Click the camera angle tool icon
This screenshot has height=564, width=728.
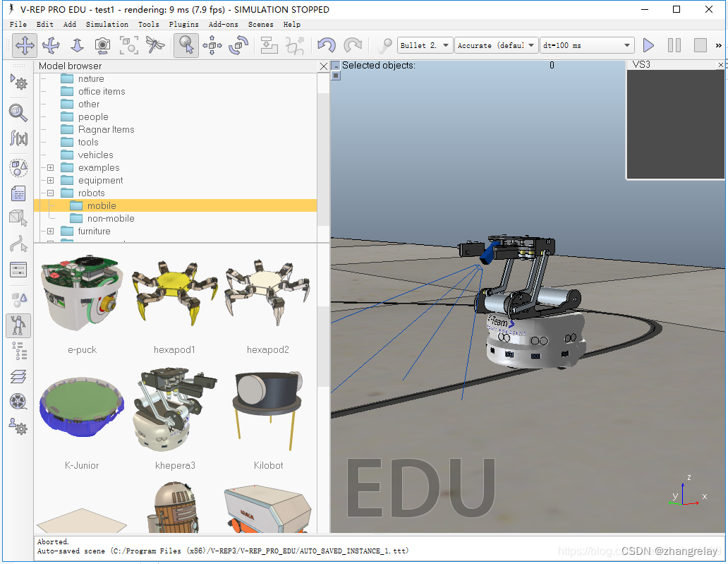[x=102, y=45]
